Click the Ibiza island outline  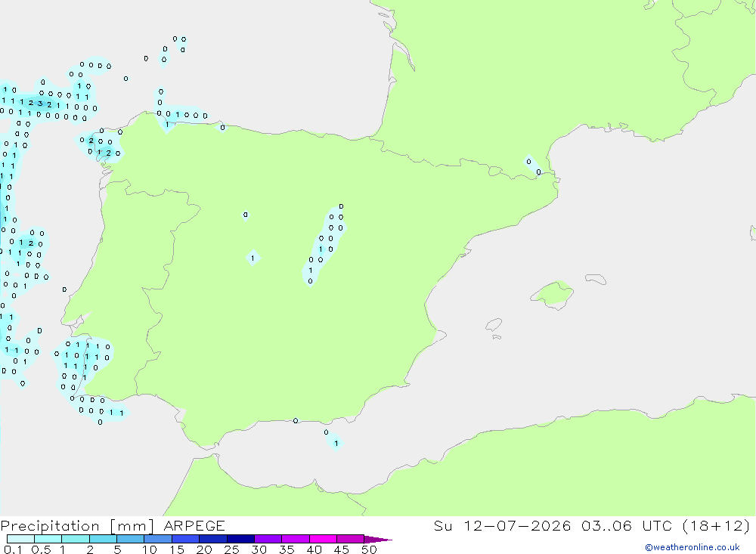[494, 324]
